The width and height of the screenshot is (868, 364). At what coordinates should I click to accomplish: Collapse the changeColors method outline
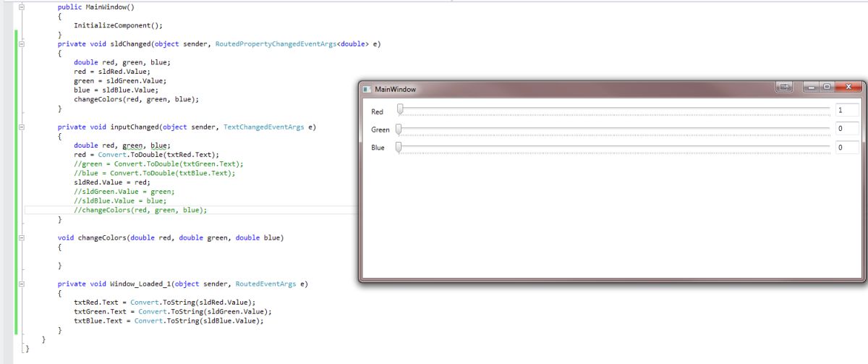pos(21,238)
